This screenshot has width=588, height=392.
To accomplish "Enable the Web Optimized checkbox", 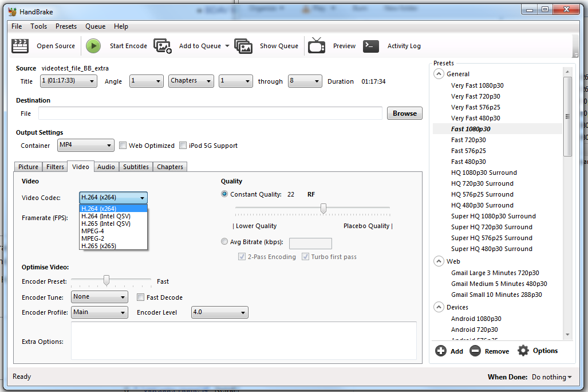I will 123,146.
